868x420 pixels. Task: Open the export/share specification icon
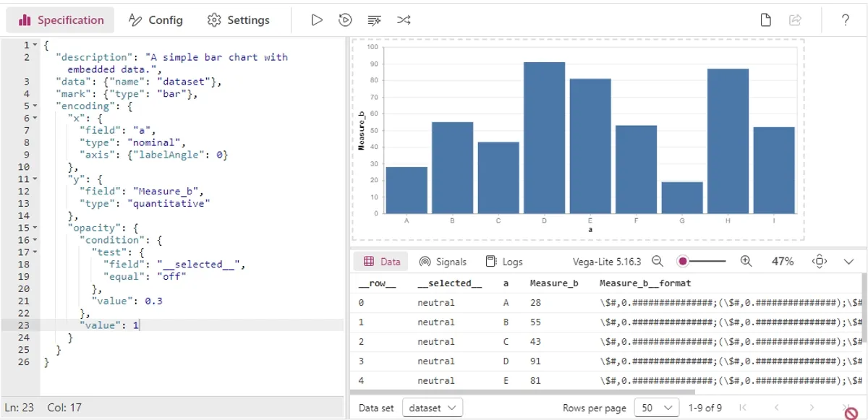(x=794, y=20)
